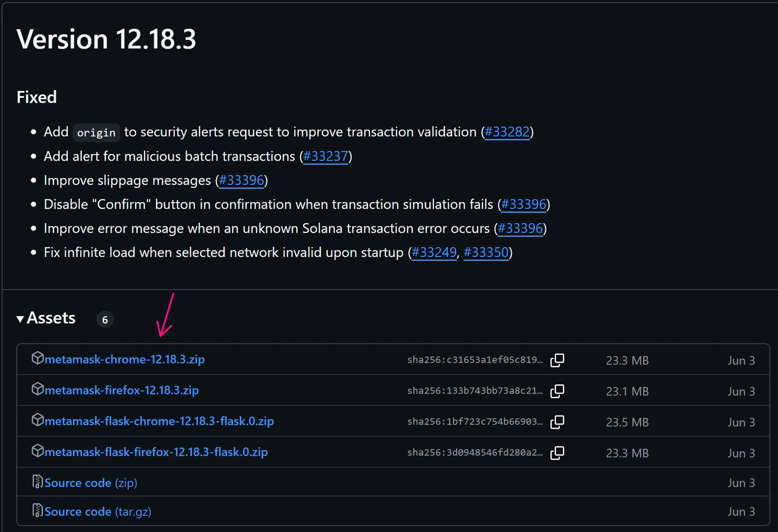Download metamask-firefox-12.18.3.zip
Viewport: 778px width, 532px height.
pos(122,390)
